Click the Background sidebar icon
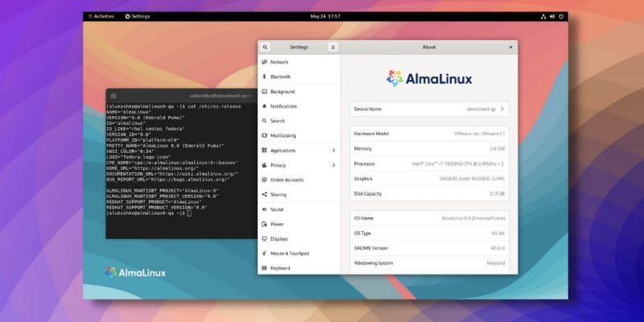644x322 pixels. pos(264,92)
